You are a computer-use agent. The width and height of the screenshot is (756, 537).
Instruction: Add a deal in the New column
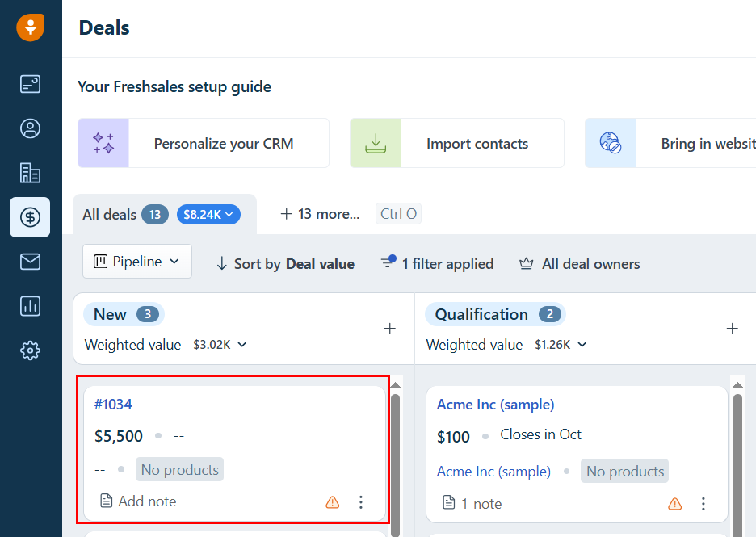390,329
